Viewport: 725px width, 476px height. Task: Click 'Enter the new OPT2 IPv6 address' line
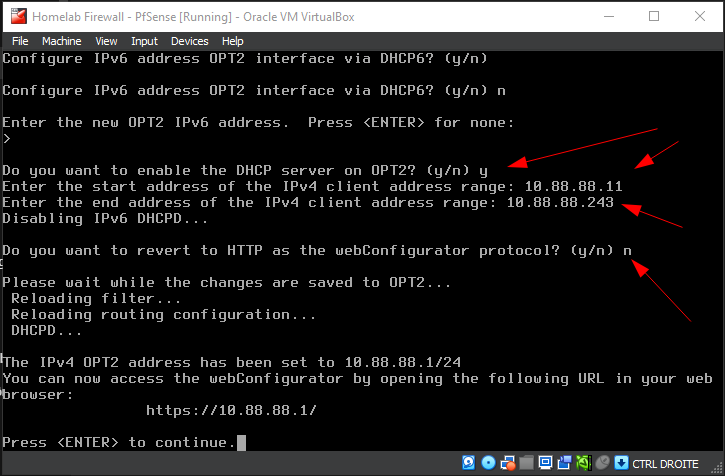point(258,123)
